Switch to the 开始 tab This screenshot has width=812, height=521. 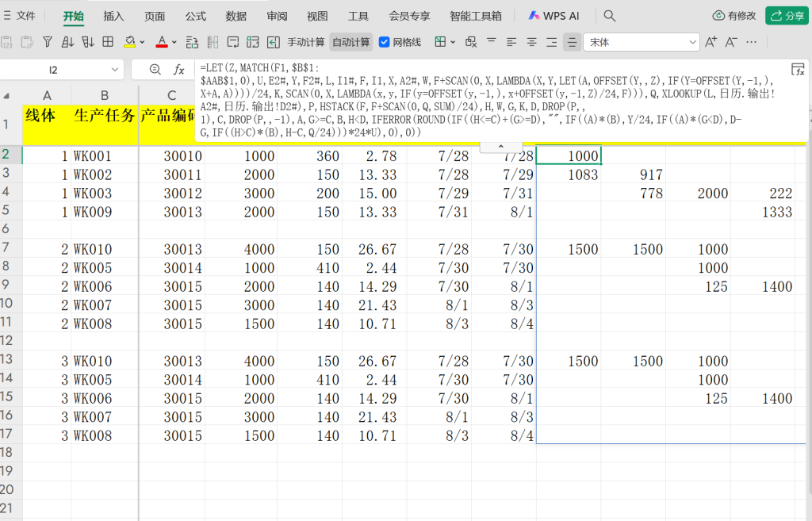click(74, 16)
